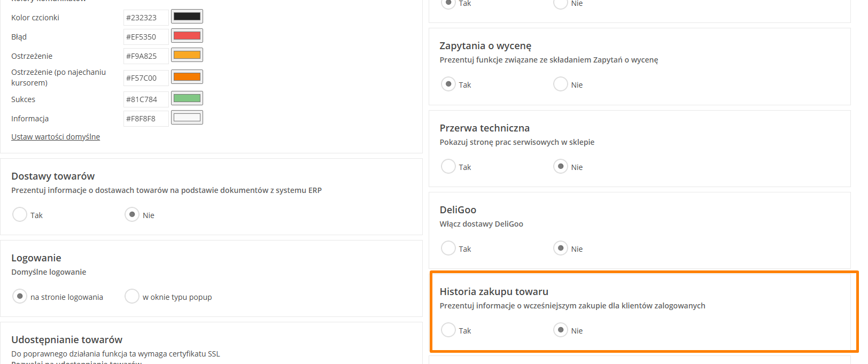The image size is (868, 364).
Task: Open the yellow Ostrzeżenie color swatch
Action: 187,55
